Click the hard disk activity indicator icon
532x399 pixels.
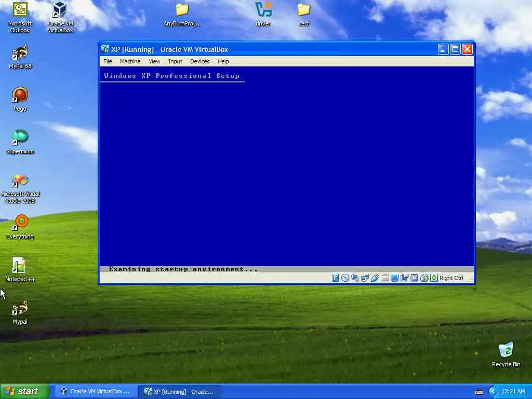click(335, 278)
